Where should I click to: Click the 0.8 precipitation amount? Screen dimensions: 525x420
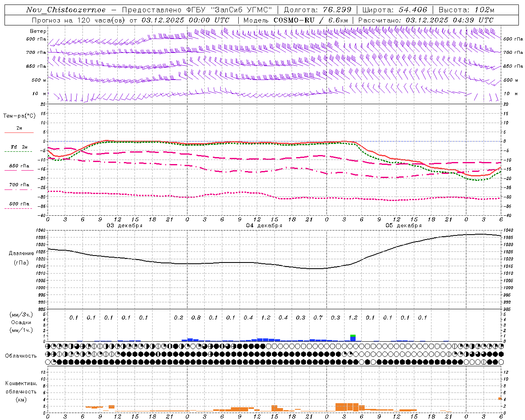196,317
